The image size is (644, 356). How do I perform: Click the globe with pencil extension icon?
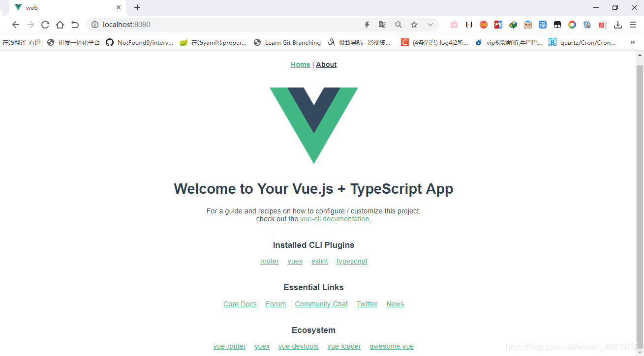pyautogui.click(x=587, y=25)
